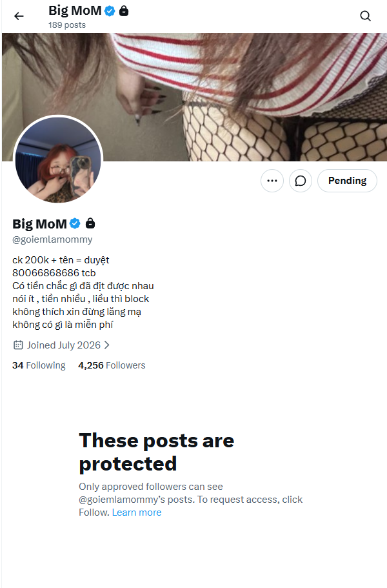
Task: Open the 34 Following list
Action: [39, 365]
